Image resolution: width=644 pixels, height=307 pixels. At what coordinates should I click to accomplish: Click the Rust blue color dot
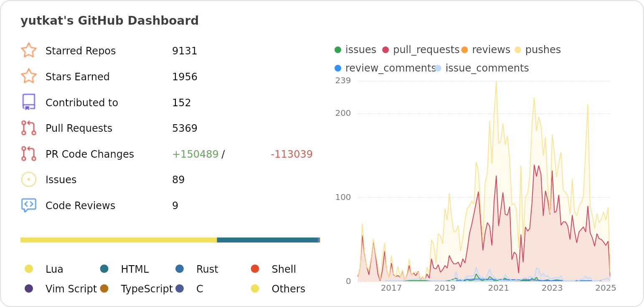[x=180, y=269]
